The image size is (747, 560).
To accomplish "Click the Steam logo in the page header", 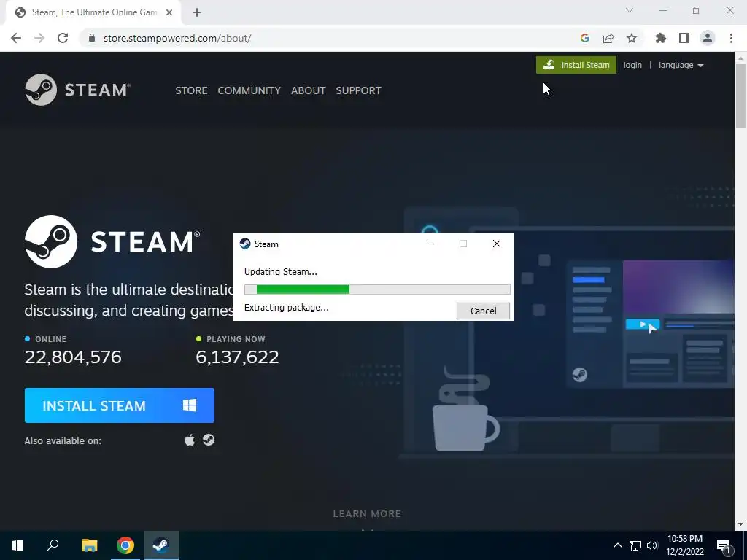I will coord(77,90).
